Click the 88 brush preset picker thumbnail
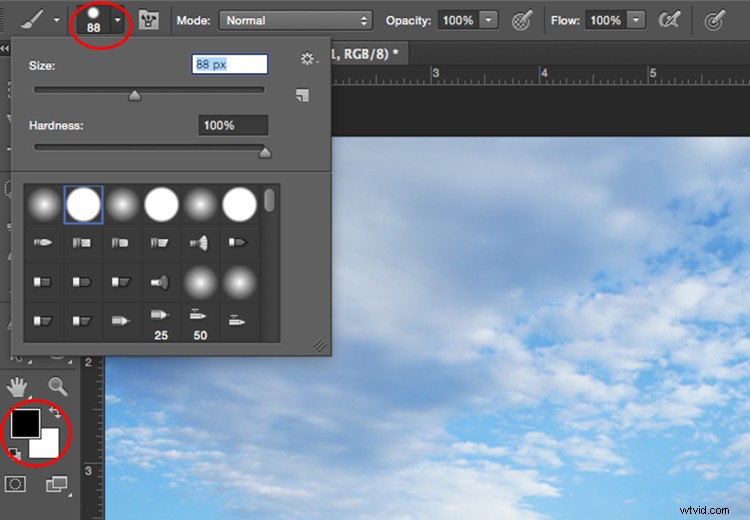Screen dimensions: 750x520 coord(93,20)
